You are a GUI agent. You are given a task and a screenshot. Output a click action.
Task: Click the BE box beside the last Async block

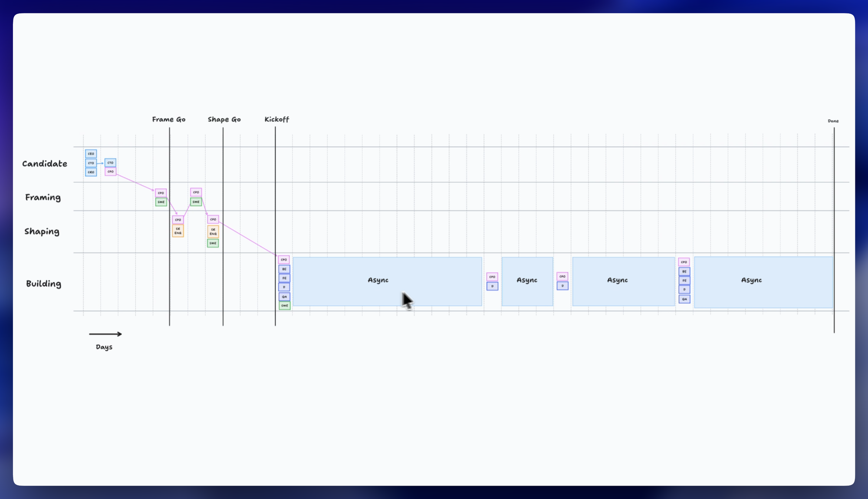684,271
